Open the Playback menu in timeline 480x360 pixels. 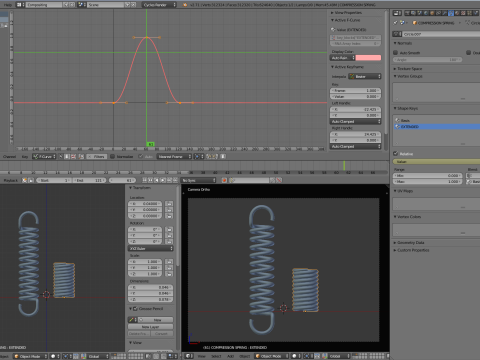pos(10,180)
